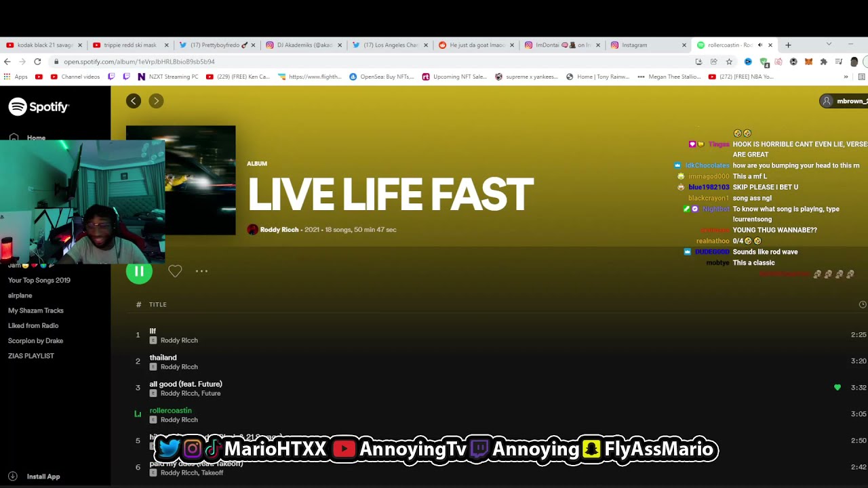Go forward with Spotify's right arrow button
Image resolution: width=868 pixels, height=488 pixels.
tap(156, 101)
